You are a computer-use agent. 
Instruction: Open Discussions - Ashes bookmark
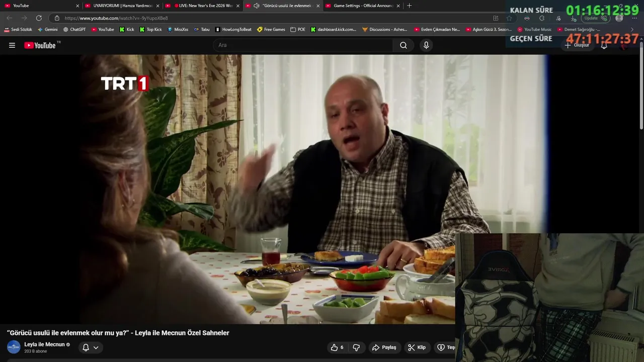pyautogui.click(x=385, y=30)
